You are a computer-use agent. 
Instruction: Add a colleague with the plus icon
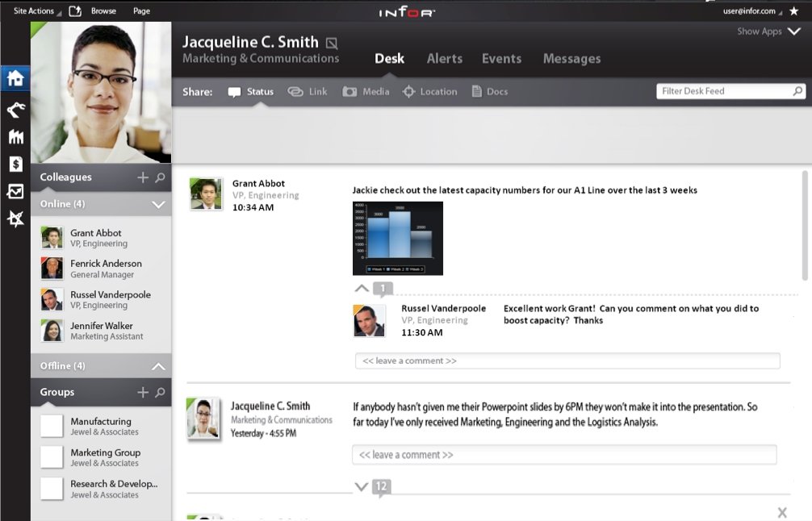tap(143, 177)
